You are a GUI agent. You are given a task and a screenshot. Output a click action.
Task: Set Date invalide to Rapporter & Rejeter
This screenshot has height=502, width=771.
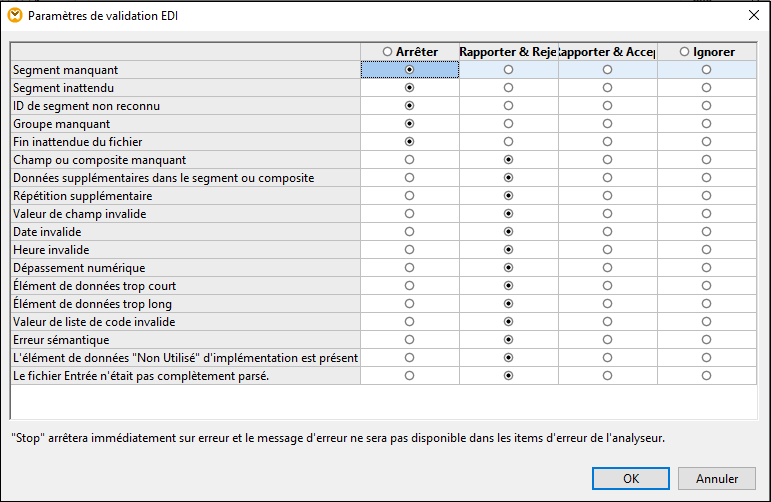coord(508,232)
